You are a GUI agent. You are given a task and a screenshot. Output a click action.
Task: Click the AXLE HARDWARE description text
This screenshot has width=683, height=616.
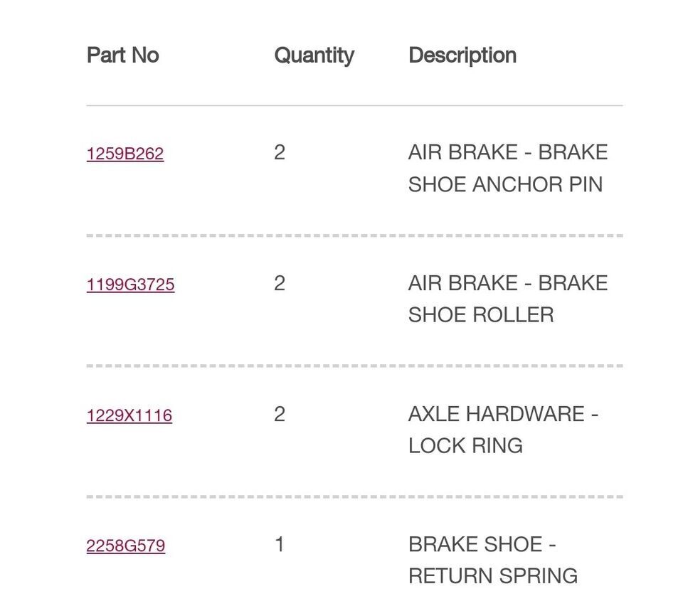coord(503,430)
